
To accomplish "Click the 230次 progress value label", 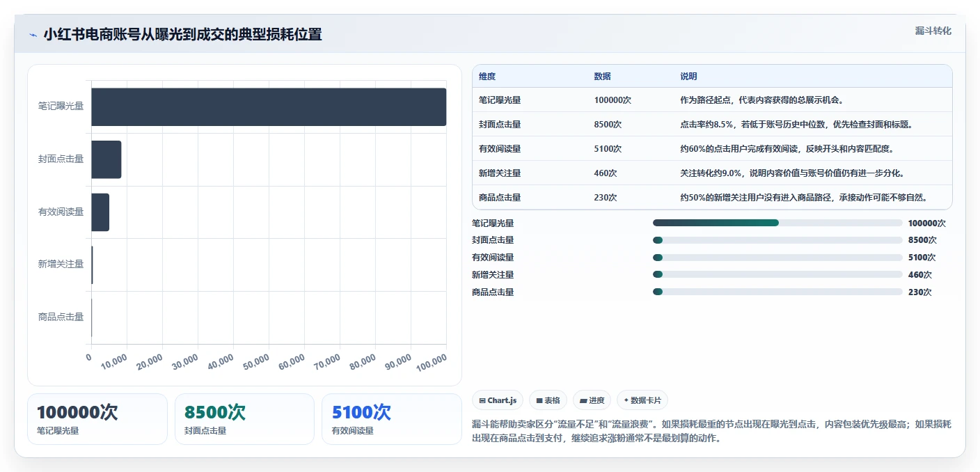I will tap(920, 292).
